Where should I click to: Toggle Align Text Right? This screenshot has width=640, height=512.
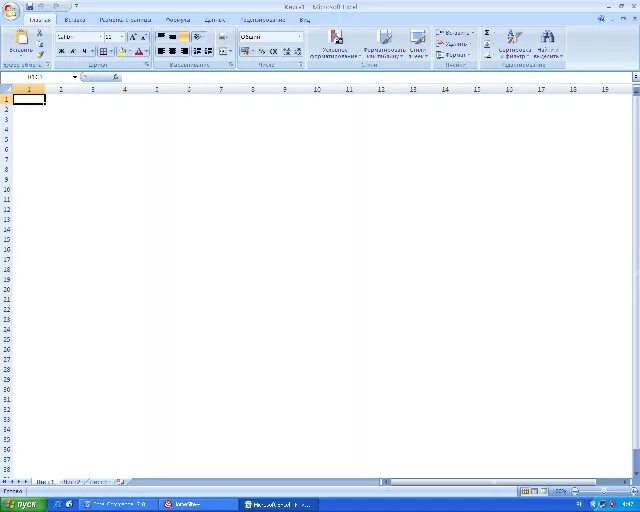[x=184, y=51]
